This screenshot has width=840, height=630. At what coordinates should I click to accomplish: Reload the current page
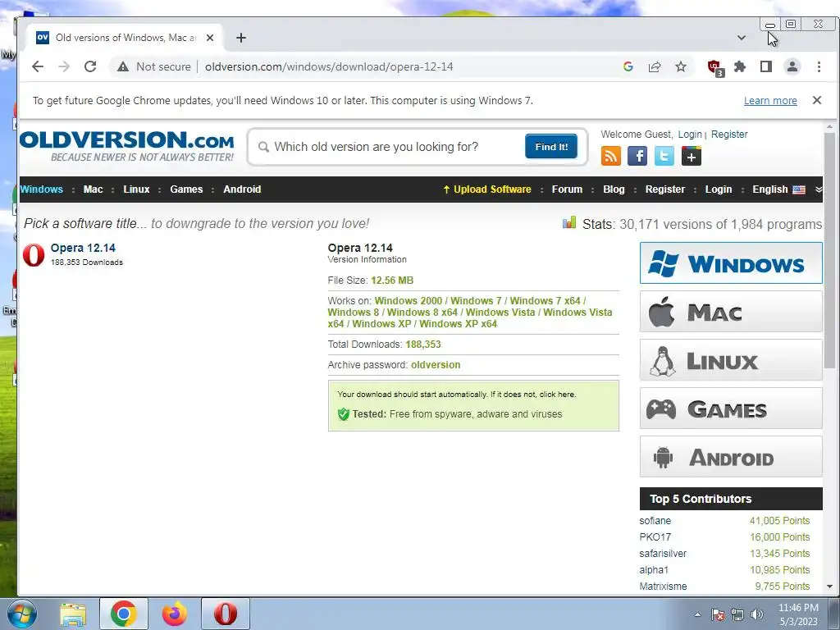[90, 66]
